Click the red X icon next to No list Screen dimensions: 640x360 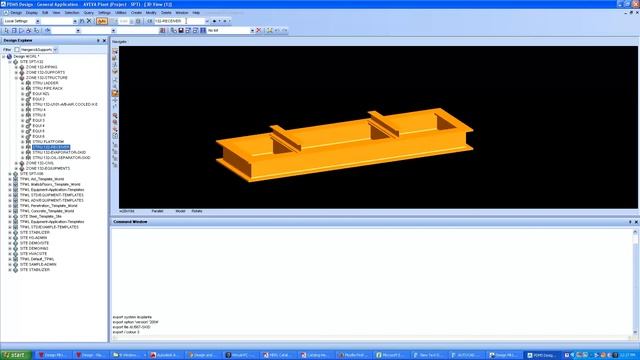(258, 31)
